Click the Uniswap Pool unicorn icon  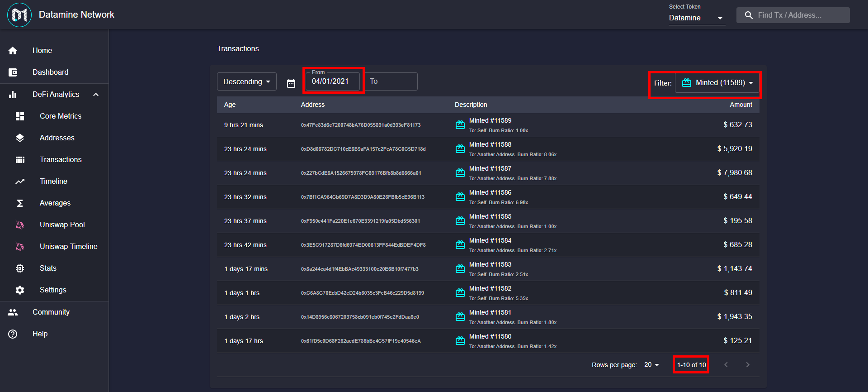(20, 225)
